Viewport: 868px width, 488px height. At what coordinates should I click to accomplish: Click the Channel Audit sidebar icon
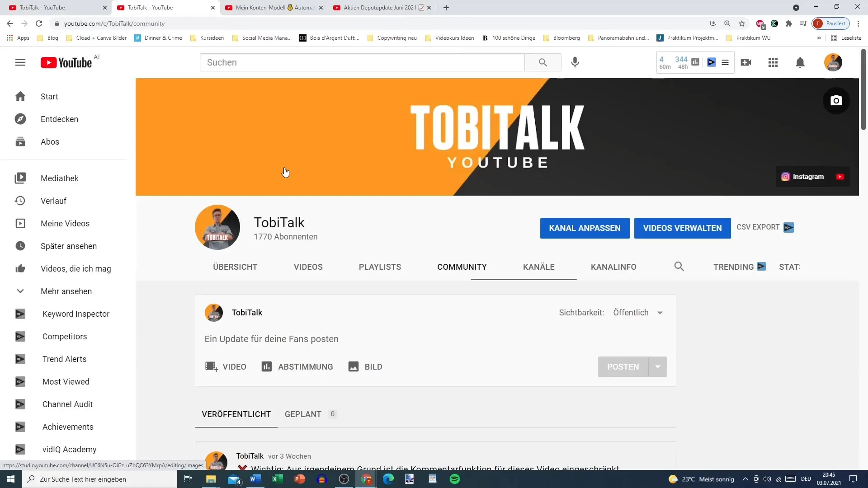(x=20, y=404)
